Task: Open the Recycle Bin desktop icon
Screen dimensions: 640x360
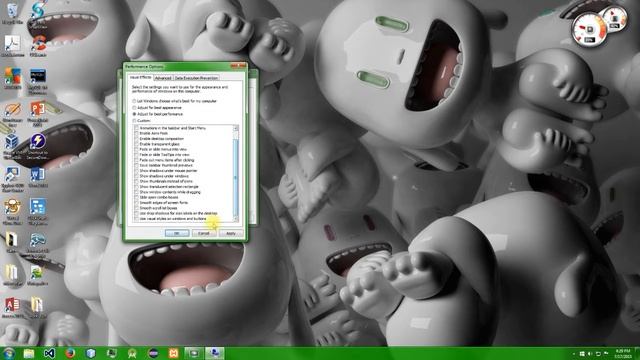Action: pyautogui.click(x=12, y=12)
